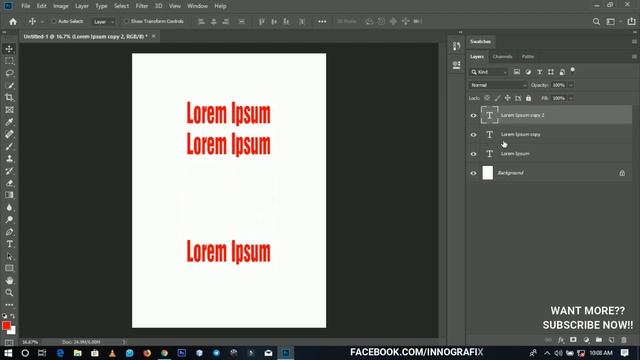Switch to the Channels tab
This screenshot has width=640, height=360.
pos(502,57)
